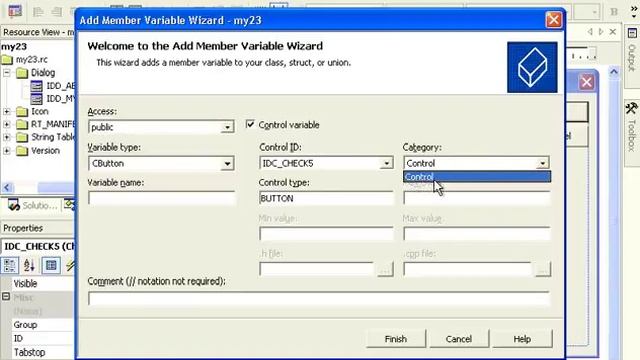Close the background dialog preview window
The height and width of the screenshot is (360, 640).
(587, 82)
